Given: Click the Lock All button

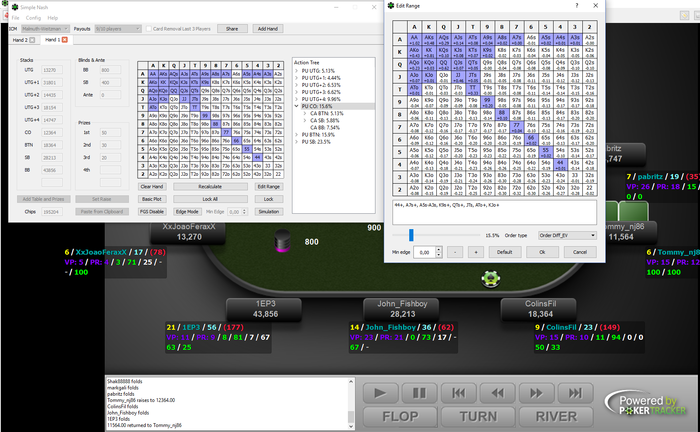Looking at the screenshot, I should pyautogui.click(x=210, y=199).
